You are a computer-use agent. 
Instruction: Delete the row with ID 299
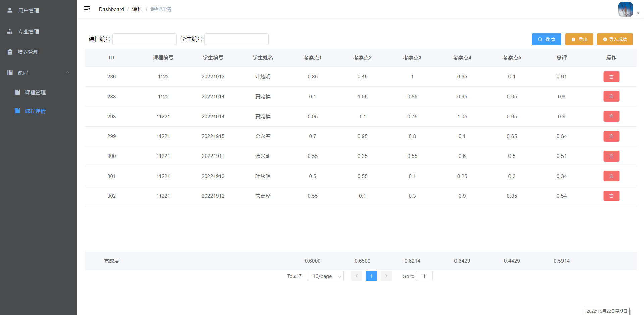(x=611, y=136)
